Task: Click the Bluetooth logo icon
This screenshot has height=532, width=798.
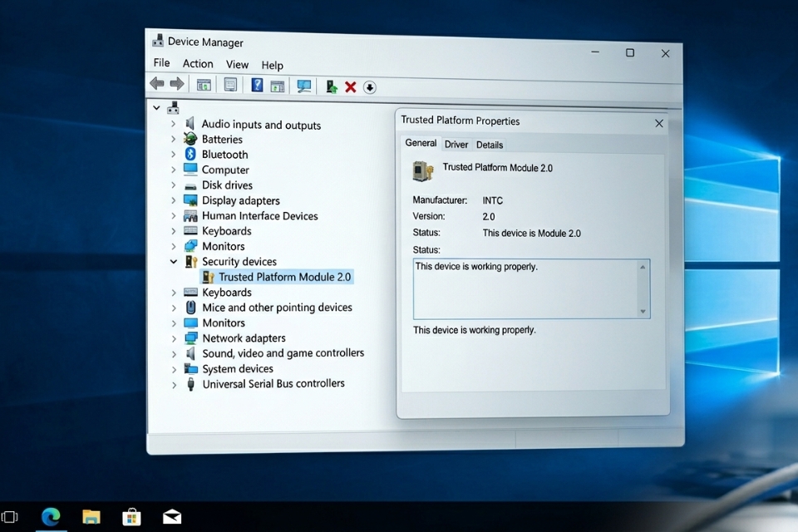Action: tap(190, 154)
